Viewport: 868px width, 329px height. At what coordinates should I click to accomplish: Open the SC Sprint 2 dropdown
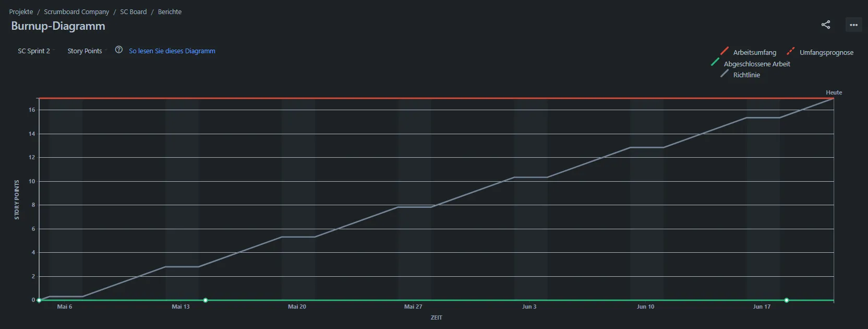(37, 51)
